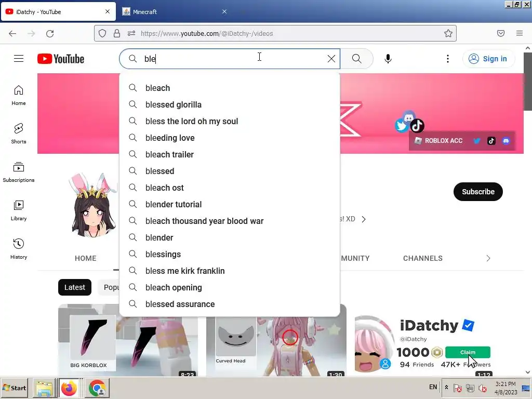Click the browser address bar

275,33
